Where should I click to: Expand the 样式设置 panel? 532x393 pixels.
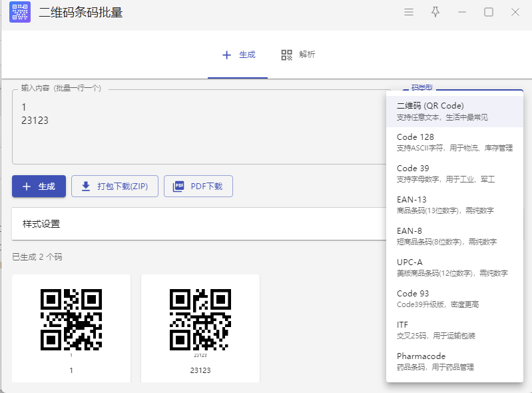(x=199, y=224)
